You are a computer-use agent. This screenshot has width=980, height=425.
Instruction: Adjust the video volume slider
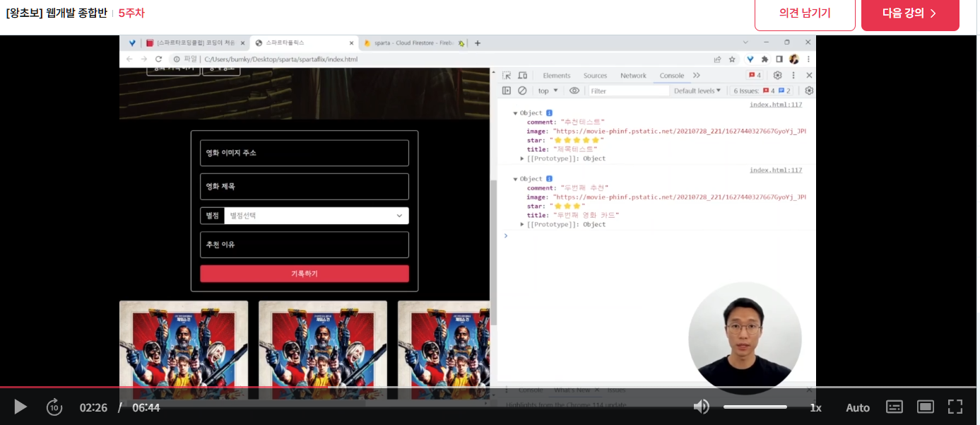[755, 407]
